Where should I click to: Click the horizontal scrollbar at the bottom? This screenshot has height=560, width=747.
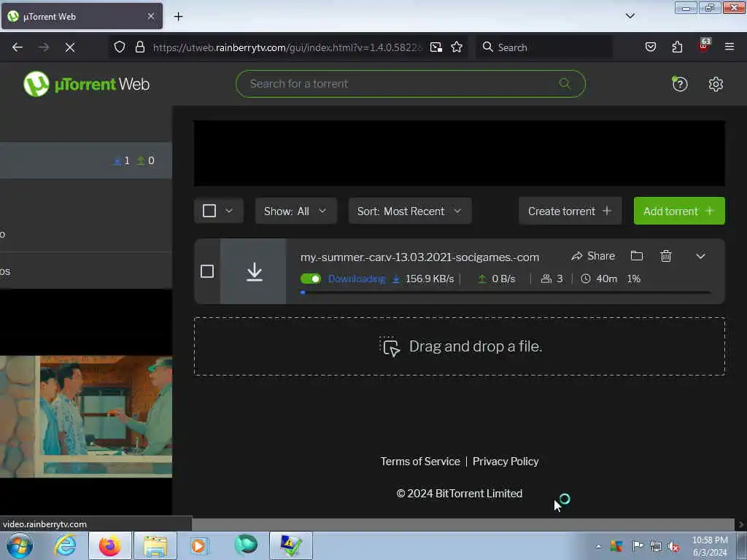click(x=462, y=524)
